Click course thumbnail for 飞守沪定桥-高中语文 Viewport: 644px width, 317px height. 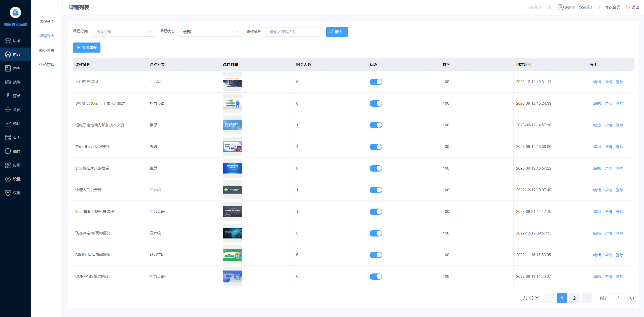232,233
